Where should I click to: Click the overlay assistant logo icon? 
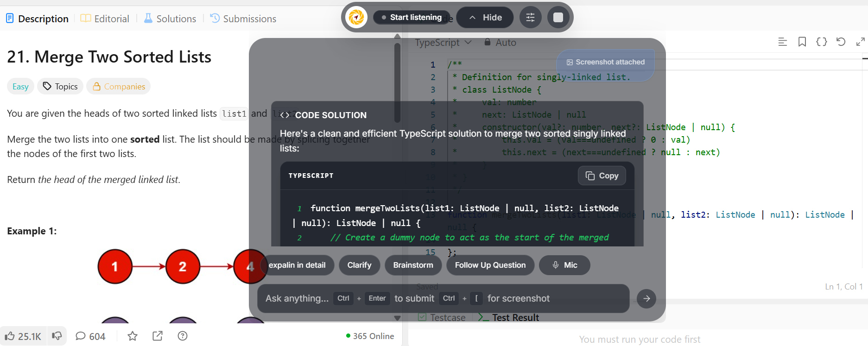356,18
